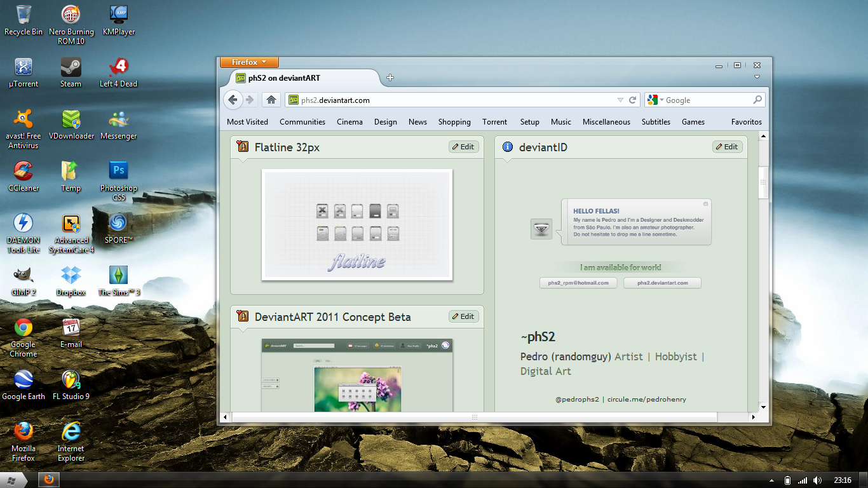Click the page vertical scrollbar thumb
Screen dimensions: 868x488
click(x=764, y=183)
